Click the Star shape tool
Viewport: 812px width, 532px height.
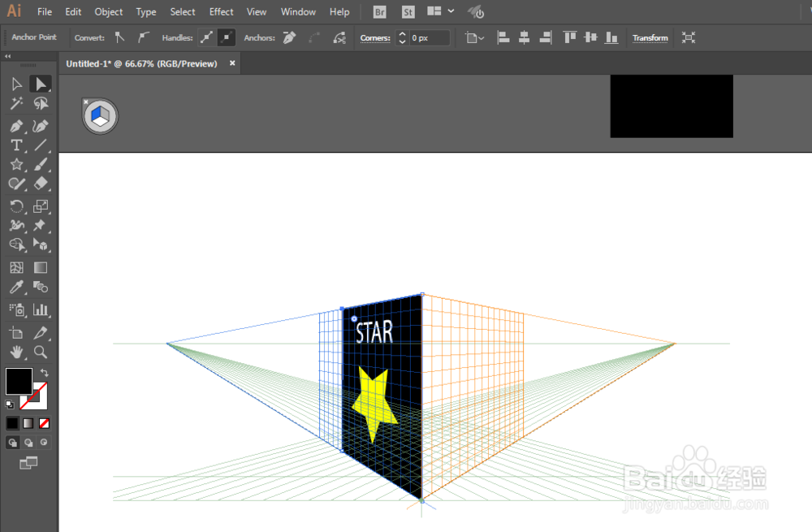click(x=16, y=165)
